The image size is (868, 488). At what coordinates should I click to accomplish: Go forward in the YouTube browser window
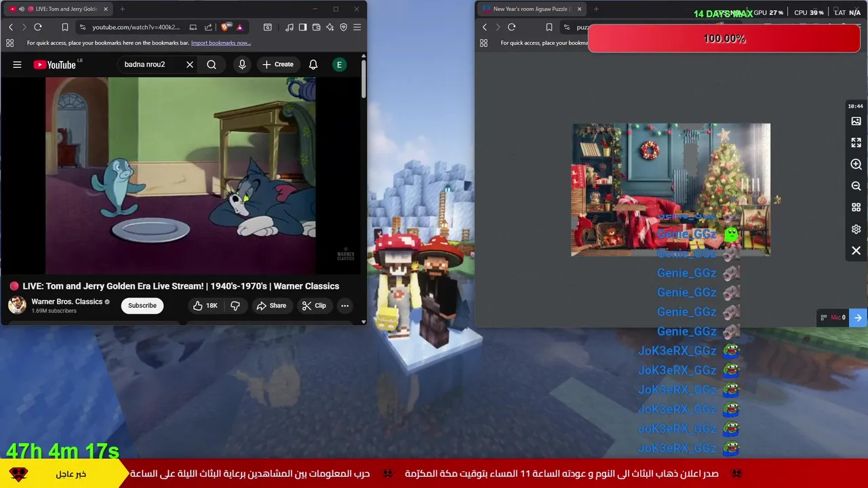24,27
